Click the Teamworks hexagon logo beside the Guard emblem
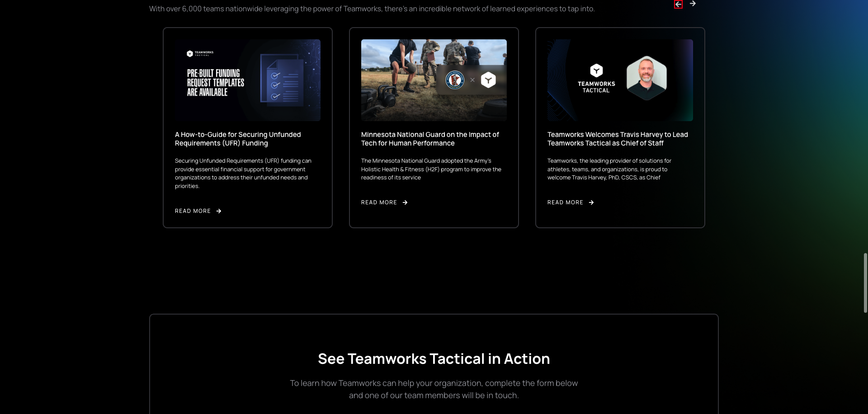The height and width of the screenshot is (414, 868). (x=488, y=80)
